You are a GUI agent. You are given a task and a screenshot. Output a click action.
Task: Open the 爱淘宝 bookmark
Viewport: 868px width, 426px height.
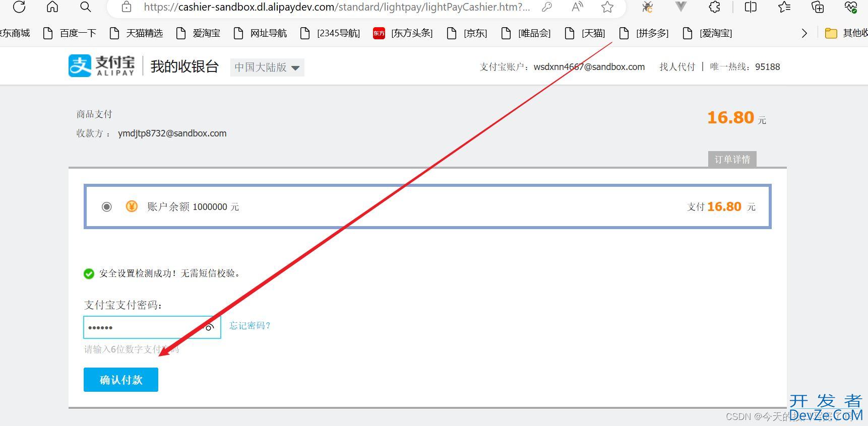pyautogui.click(x=198, y=33)
